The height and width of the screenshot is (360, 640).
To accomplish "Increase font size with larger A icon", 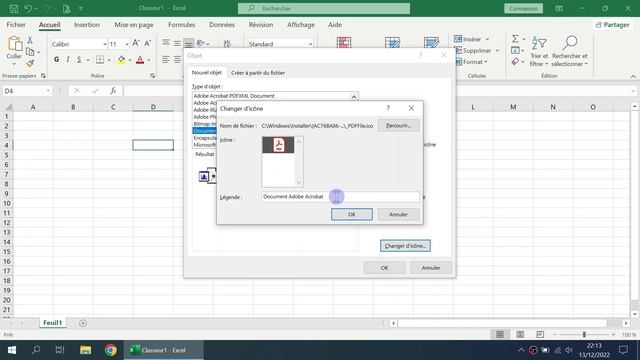I will pos(136,43).
